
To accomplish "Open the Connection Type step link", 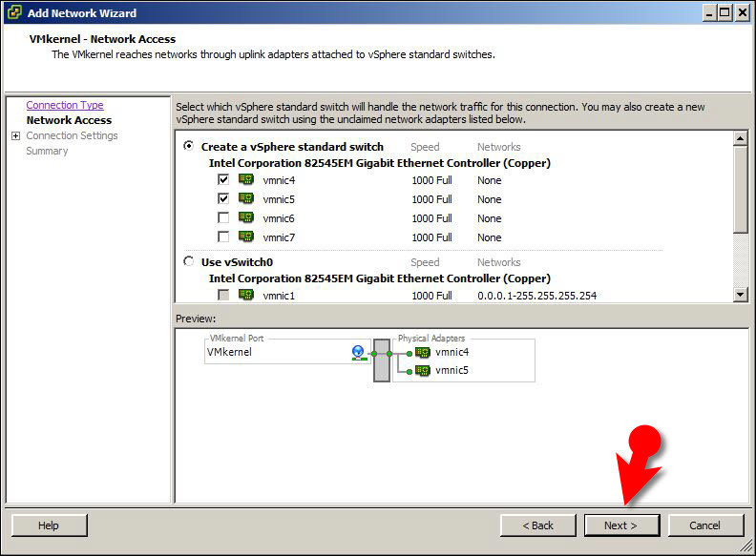I will pyautogui.click(x=65, y=105).
